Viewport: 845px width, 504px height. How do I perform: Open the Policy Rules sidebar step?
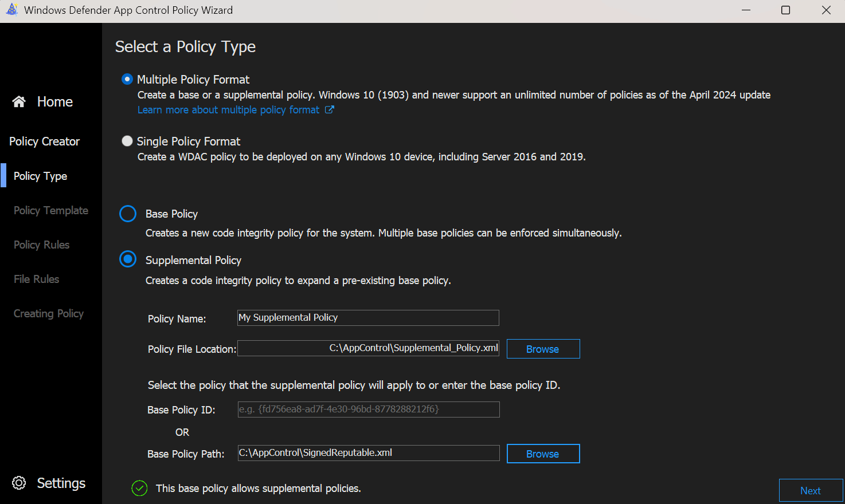(x=41, y=245)
